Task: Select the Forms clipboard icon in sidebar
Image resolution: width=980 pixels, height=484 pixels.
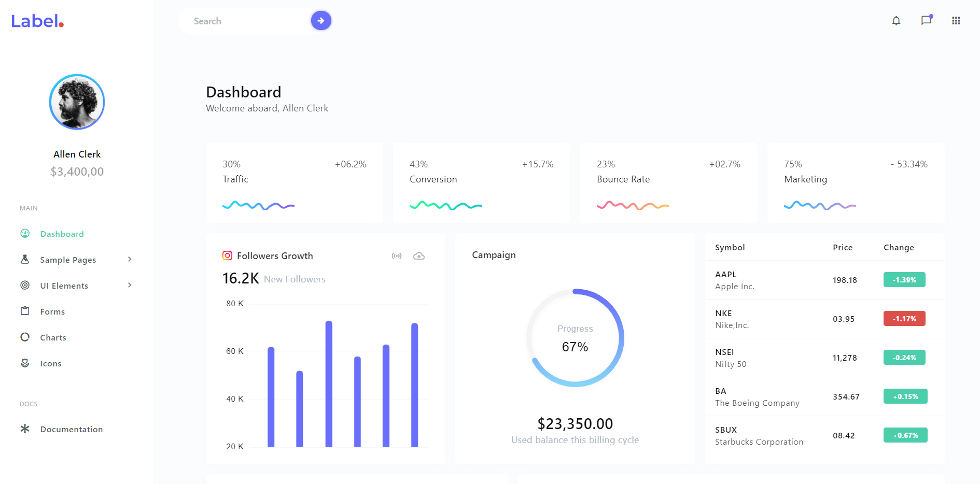Action: (x=25, y=311)
